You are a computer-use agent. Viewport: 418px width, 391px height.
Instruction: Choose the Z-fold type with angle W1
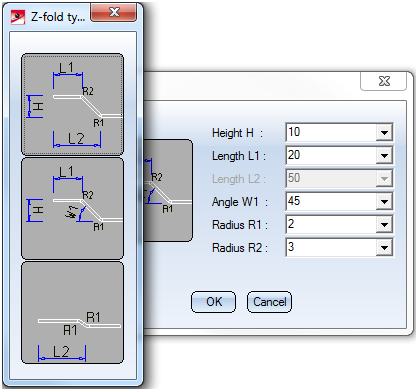point(72,209)
